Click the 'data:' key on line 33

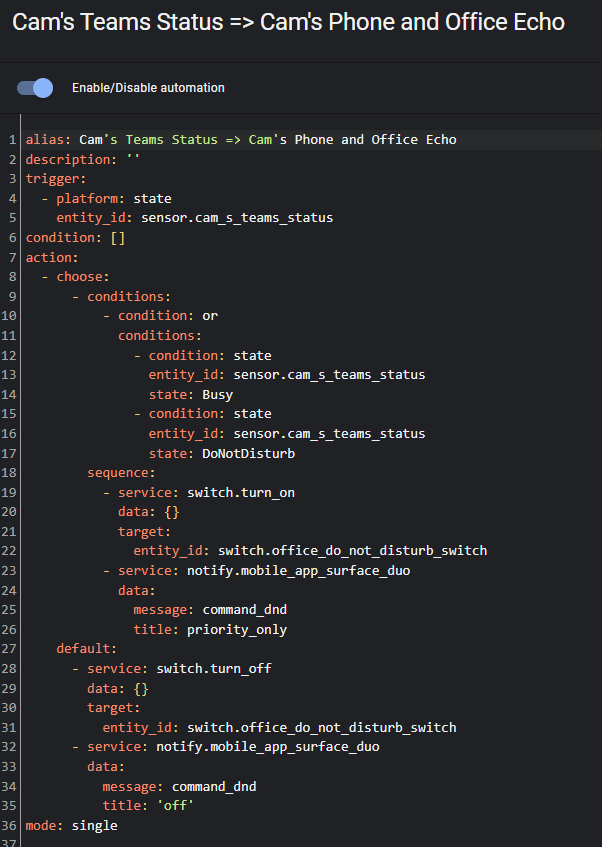click(106, 767)
